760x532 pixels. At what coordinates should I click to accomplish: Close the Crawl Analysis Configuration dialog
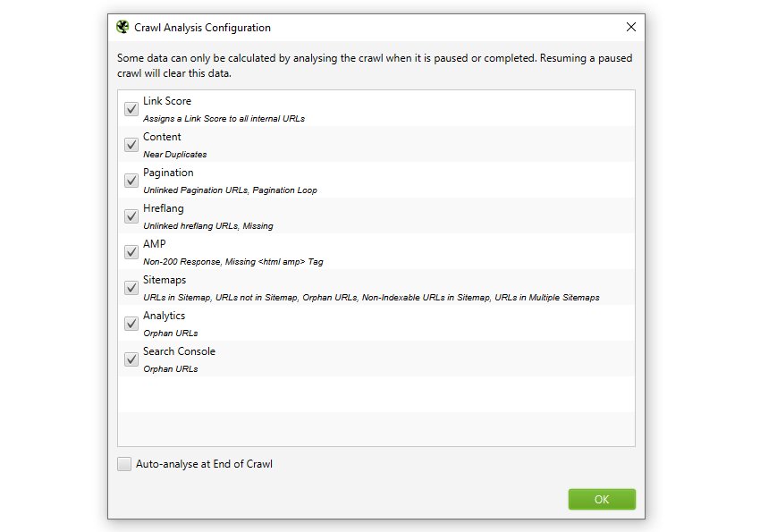[x=631, y=27]
